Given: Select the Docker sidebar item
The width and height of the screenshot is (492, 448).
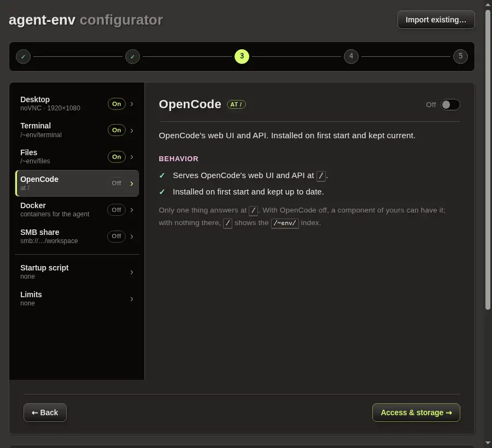Looking at the screenshot, I should [77, 210].
